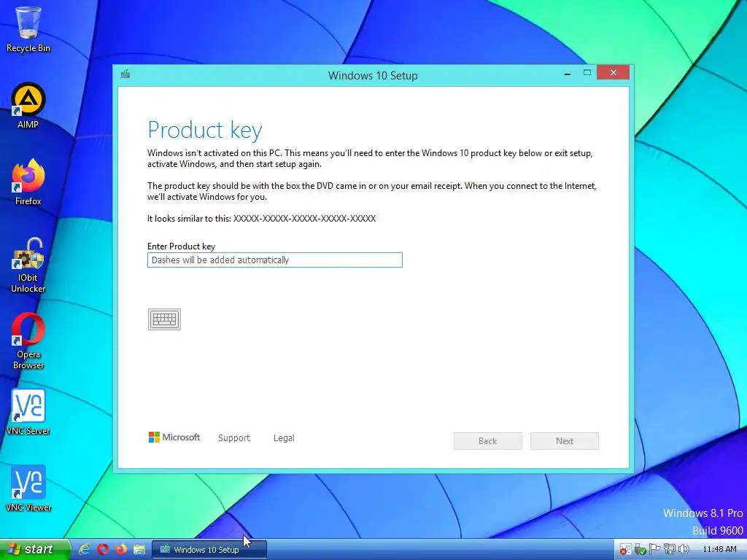747x560 pixels.
Task: Click the Next button in Setup
Action: click(565, 441)
